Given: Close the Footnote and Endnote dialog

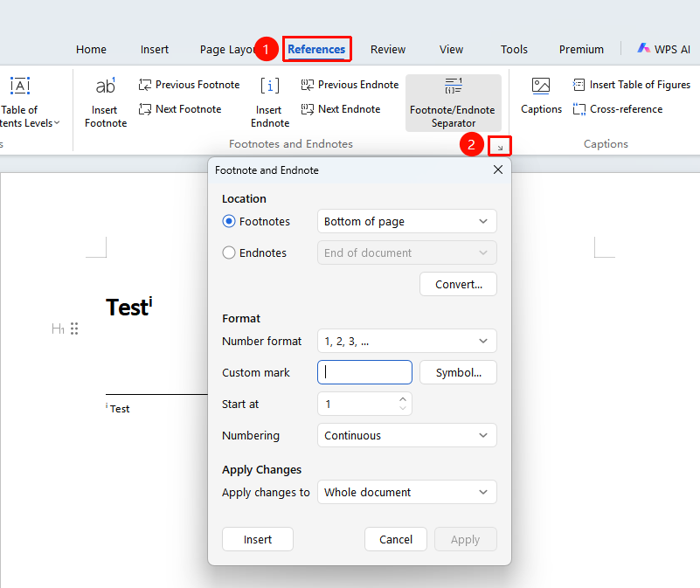Looking at the screenshot, I should pyautogui.click(x=498, y=170).
